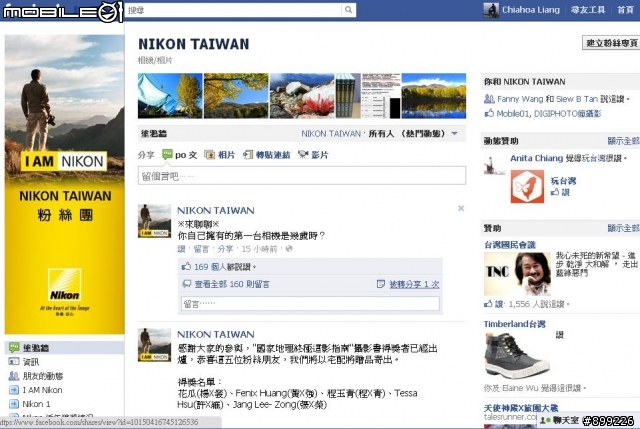Image resolution: width=640 pixels, height=429 pixels.
Task: Open the lake reflection photo thumbnail
Action: (x=434, y=96)
